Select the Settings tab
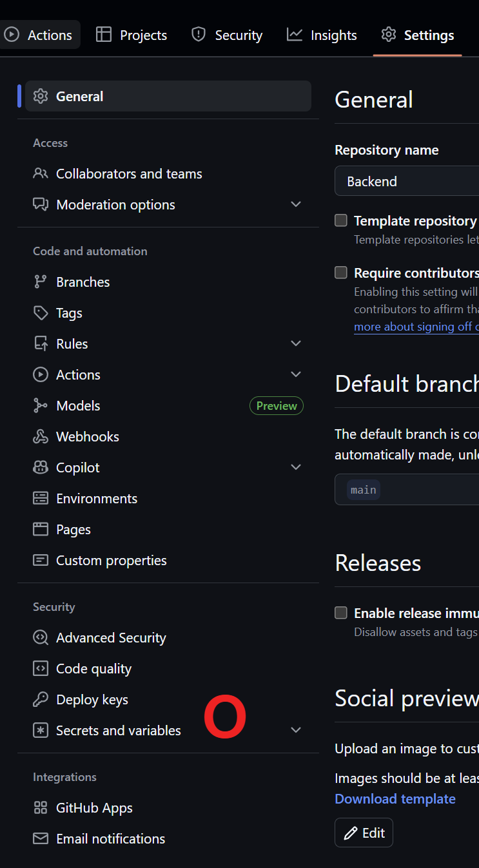The image size is (479, 868). pyautogui.click(x=418, y=35)
